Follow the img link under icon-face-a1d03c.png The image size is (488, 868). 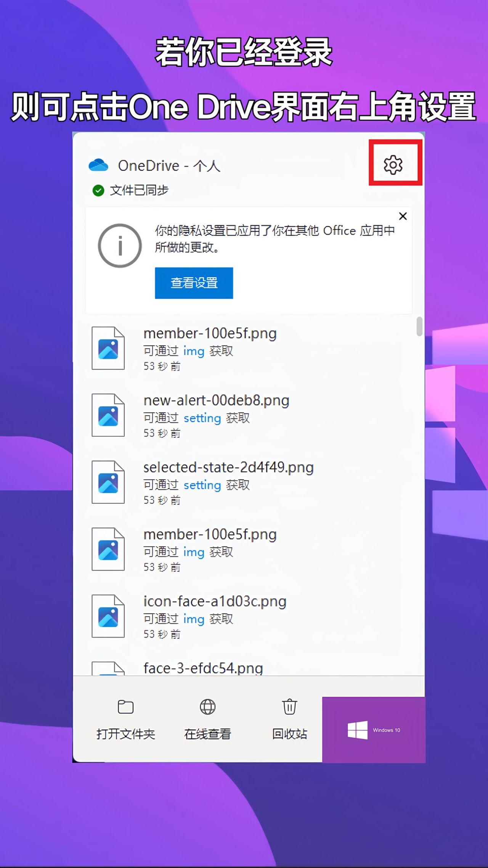pos(194,619)
